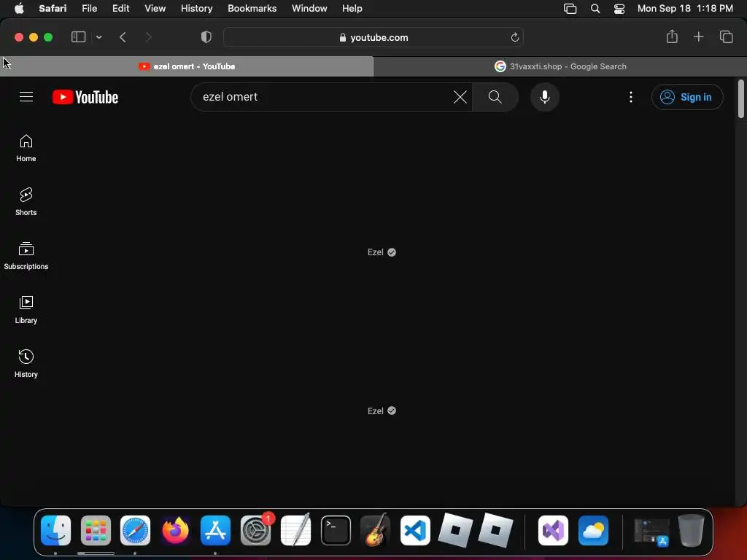Add a new tab with plus
Image resolution: width=747 pixels, height=560 pixels.
[698, 36]
